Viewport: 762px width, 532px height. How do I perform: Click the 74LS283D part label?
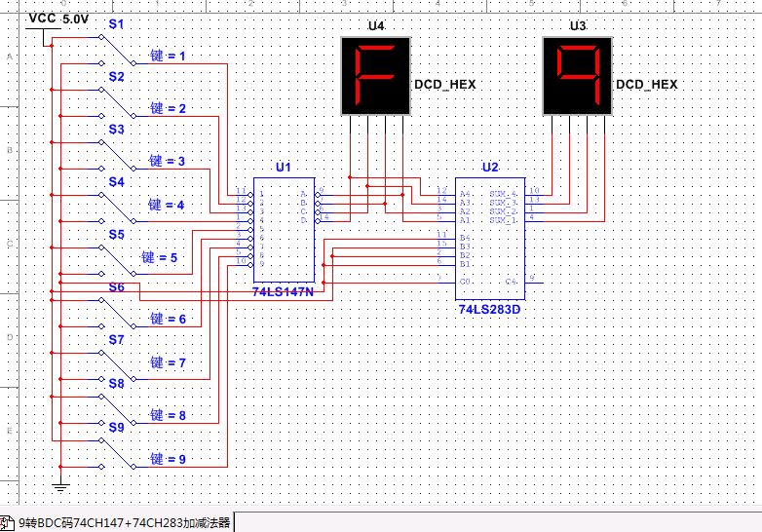coord(489,310)
